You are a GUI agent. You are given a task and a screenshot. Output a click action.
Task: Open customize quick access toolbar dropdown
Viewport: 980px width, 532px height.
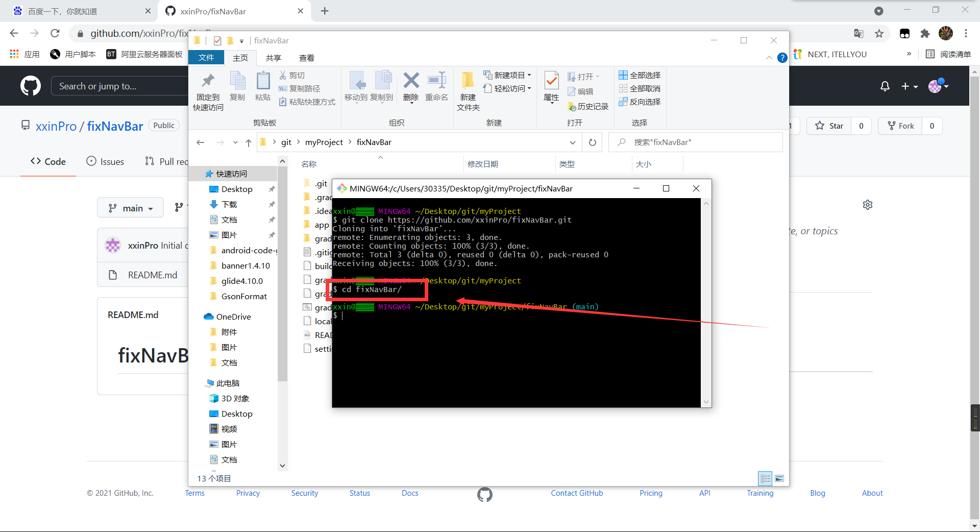[241, 41]
